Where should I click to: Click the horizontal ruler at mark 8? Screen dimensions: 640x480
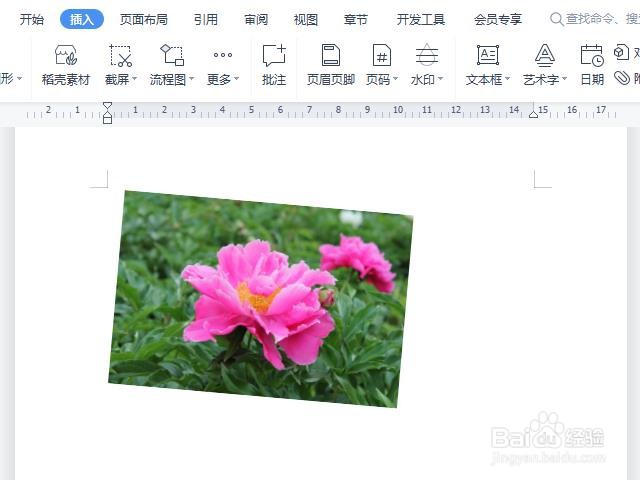pyautogui.click(x=338, y=110)
